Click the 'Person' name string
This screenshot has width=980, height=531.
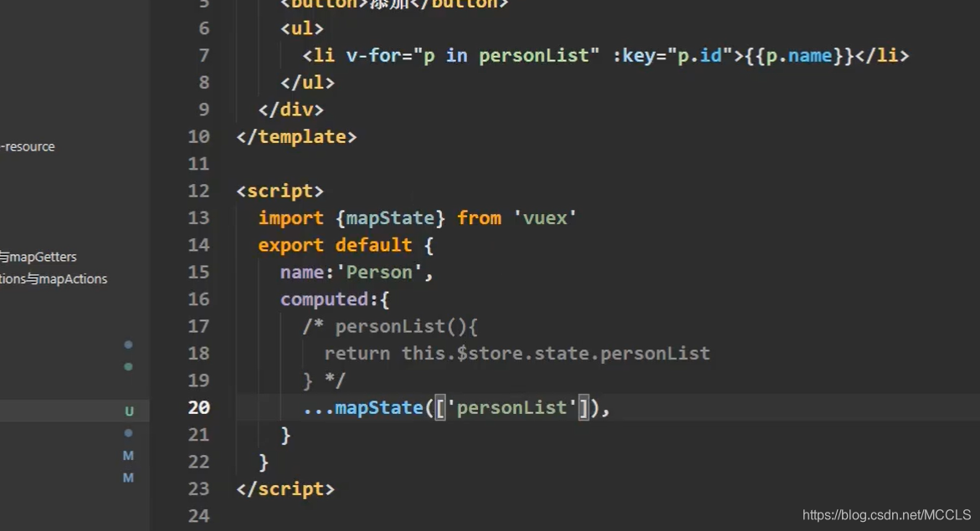click(x=379, y=273)
